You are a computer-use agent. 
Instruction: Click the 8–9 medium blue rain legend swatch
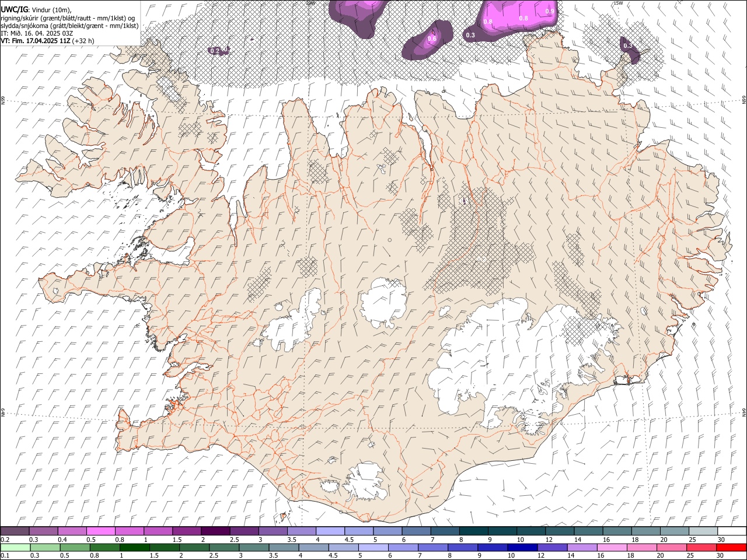pyautogui.click(x=463, y=548)
